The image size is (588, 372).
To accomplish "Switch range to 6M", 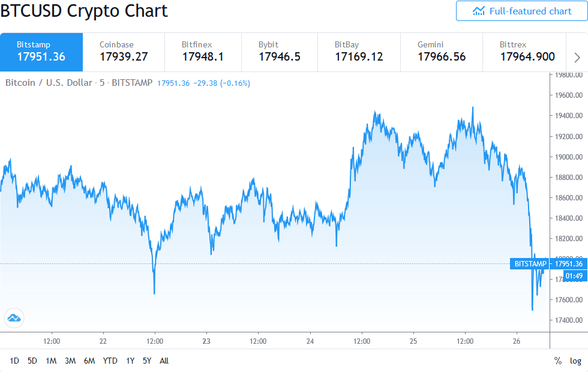I will (x=89, y=361).
